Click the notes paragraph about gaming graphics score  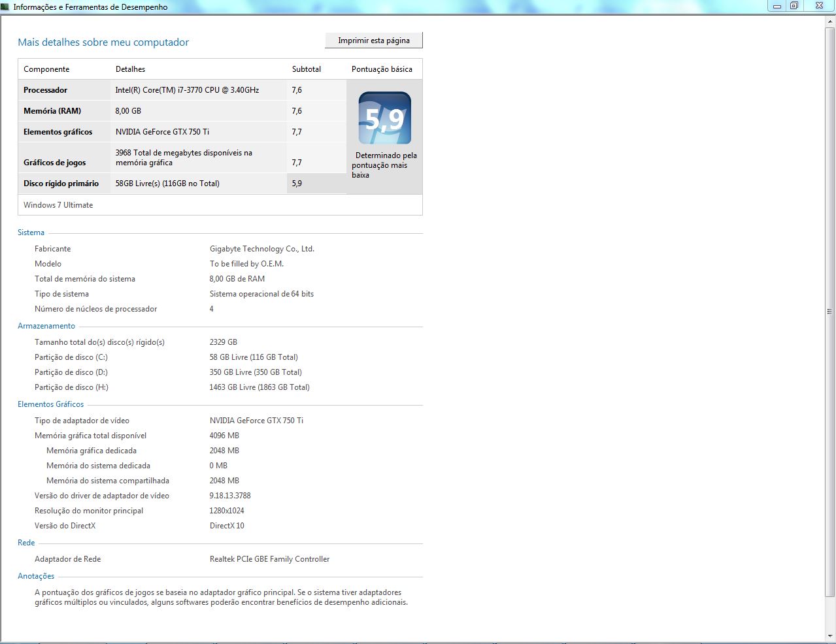click(221, 598)
